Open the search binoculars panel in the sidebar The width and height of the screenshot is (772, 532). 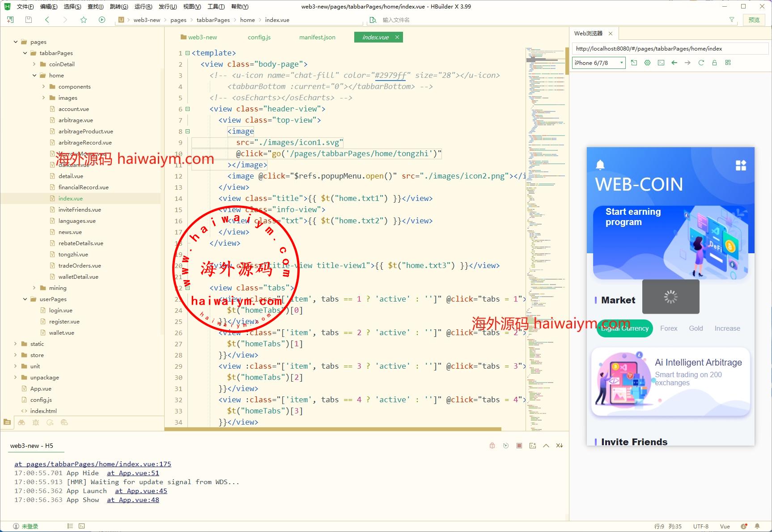click(x=21, y=422)
